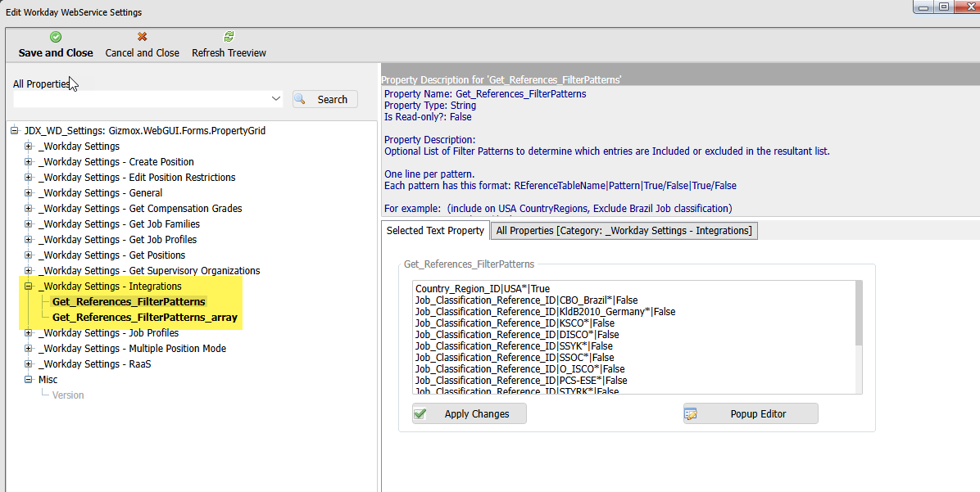The width and height of the screenshot is (980, 492).
Task: Minimize the Edit Workday WebService Settings window
Action: [x=924, y=7]
